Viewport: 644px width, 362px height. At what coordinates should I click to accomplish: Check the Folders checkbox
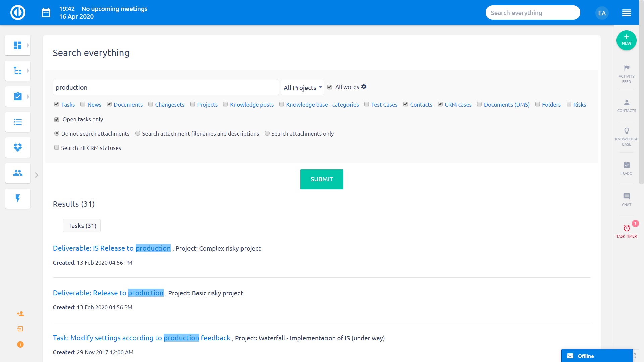click(x=538, y=104)
